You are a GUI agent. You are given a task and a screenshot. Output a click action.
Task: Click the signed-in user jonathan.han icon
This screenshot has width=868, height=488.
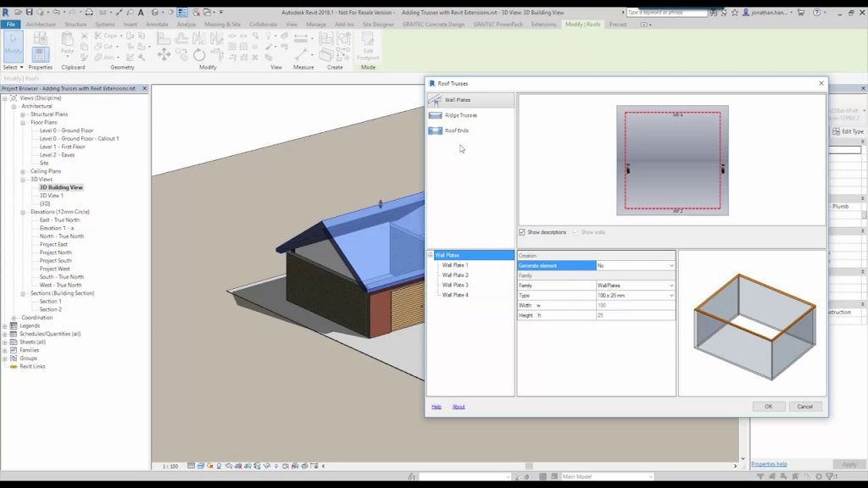pyautogui.click(x=746, y=12)
